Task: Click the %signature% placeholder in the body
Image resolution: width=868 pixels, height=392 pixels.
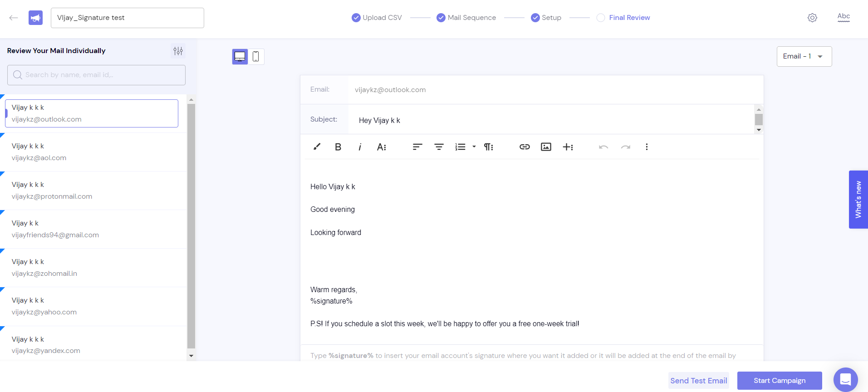Action: pyautogui.click(x=331, y=301)
